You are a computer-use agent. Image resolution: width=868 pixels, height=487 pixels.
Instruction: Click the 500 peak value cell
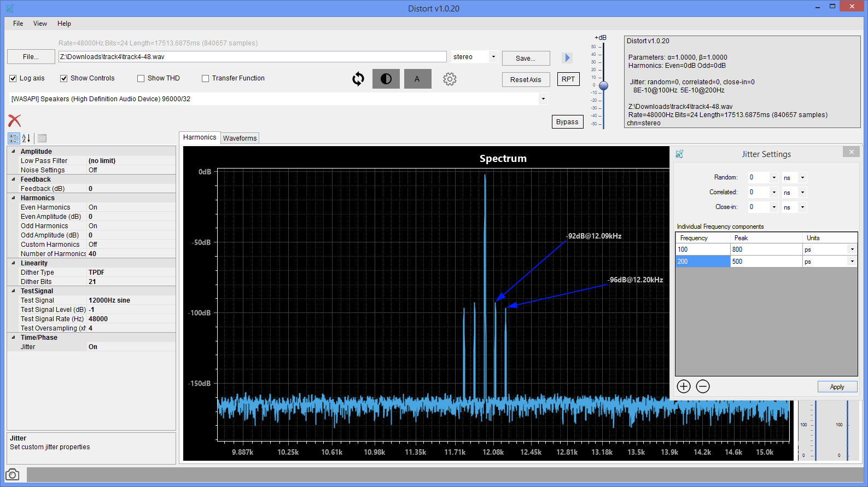[x=766, y=262]
